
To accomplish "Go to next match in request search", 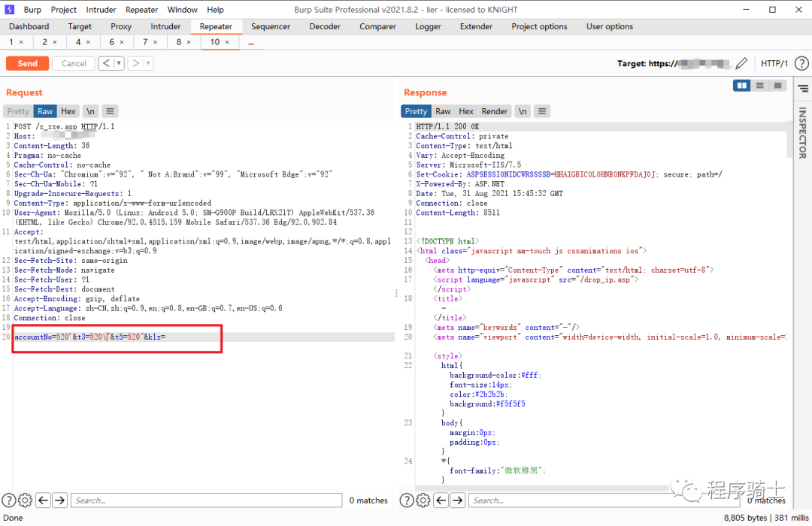I will (x=60, y=500).
